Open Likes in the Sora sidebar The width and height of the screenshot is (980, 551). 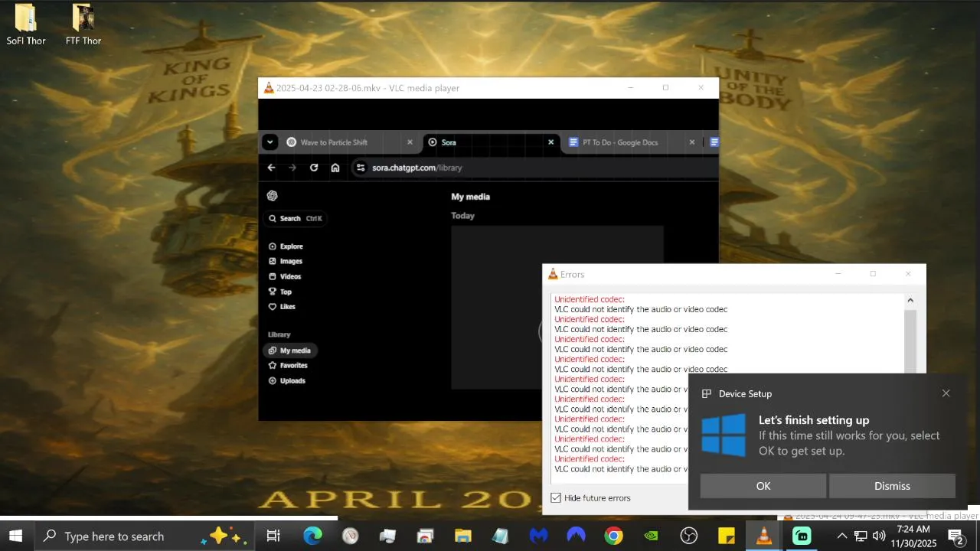pos(282,307)
